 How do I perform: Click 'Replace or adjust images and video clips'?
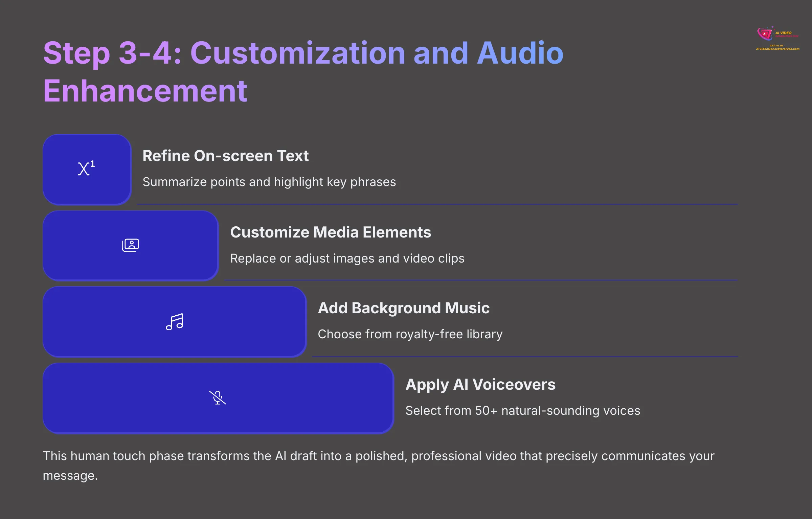coord(347,258)
